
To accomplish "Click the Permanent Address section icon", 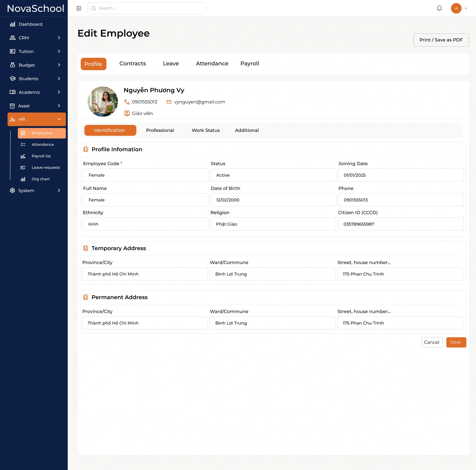I will click(x=86, y=297).
